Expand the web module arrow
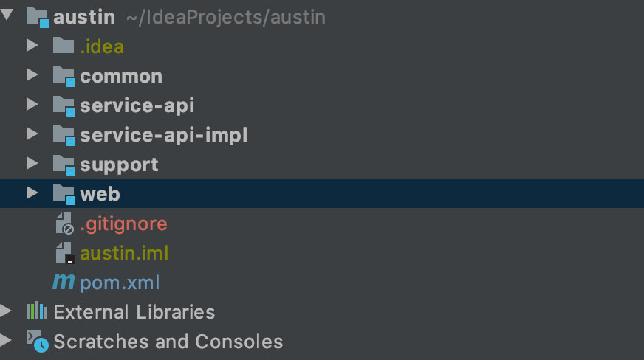Viewport: 644px width, 360px height. click(32, 193)
